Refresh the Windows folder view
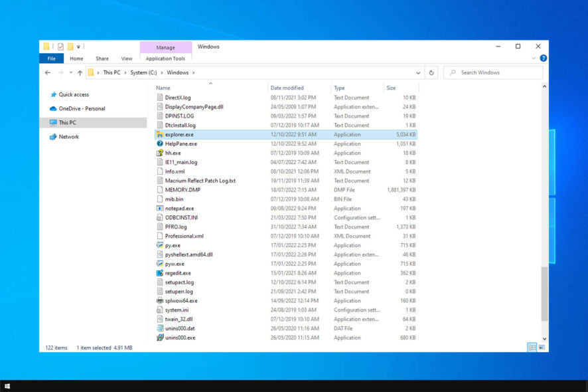The image size is (588, 392). click(x=431, y=73)
